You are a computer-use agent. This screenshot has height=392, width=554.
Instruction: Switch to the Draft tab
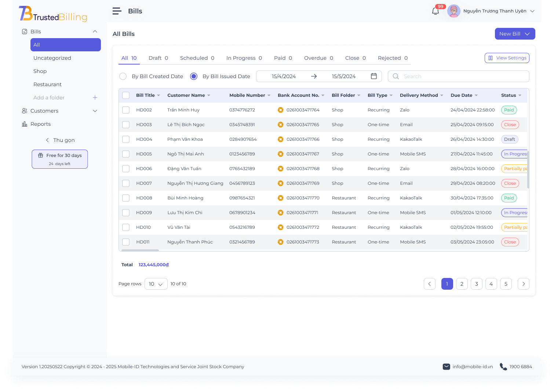coord(158,58)
